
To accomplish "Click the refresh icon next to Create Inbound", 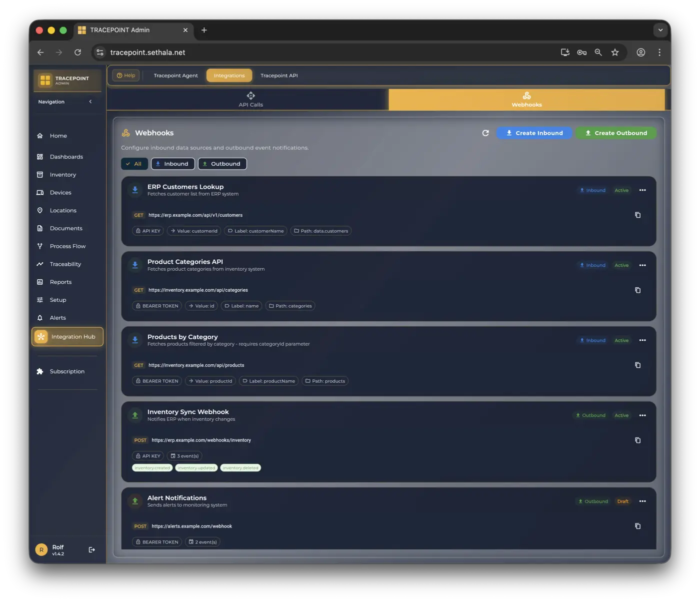I will 485,133.
